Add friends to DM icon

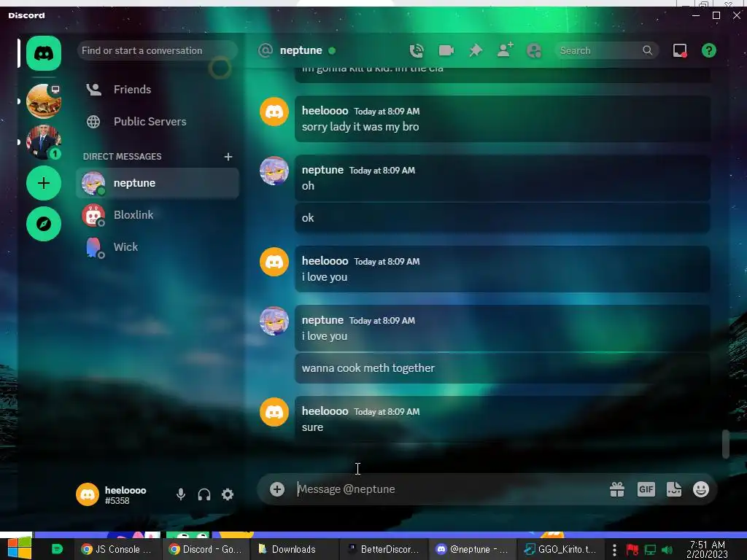click(505, 50)
